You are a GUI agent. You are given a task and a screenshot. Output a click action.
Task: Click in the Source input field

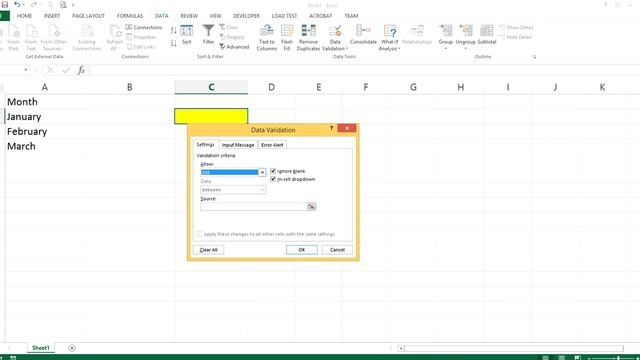click(253, 207)
